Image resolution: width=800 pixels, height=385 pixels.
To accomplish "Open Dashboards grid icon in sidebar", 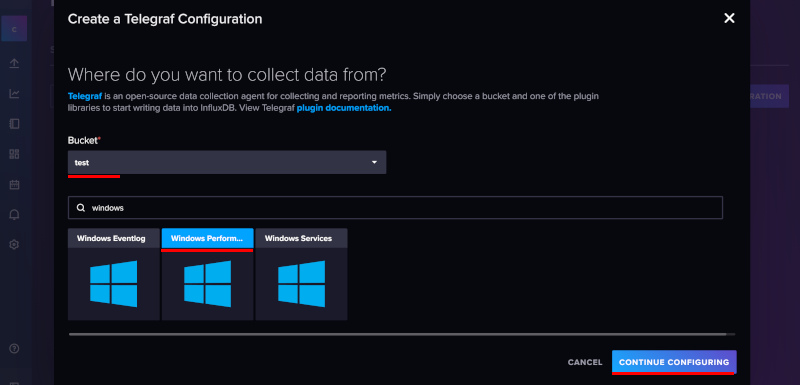I will point(14,154).
